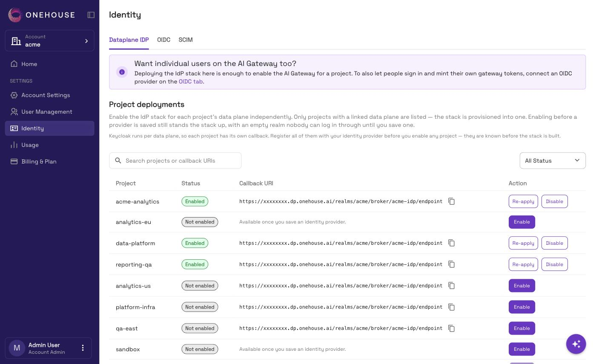Screen dimensions: 596x364
Task: Copy callback URI for data-platform
Action: pos(452,243)
